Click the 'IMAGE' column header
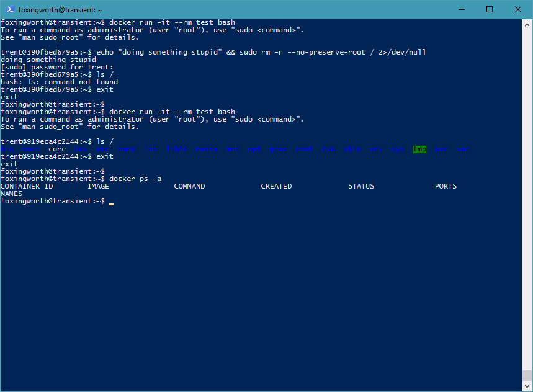 98,186
